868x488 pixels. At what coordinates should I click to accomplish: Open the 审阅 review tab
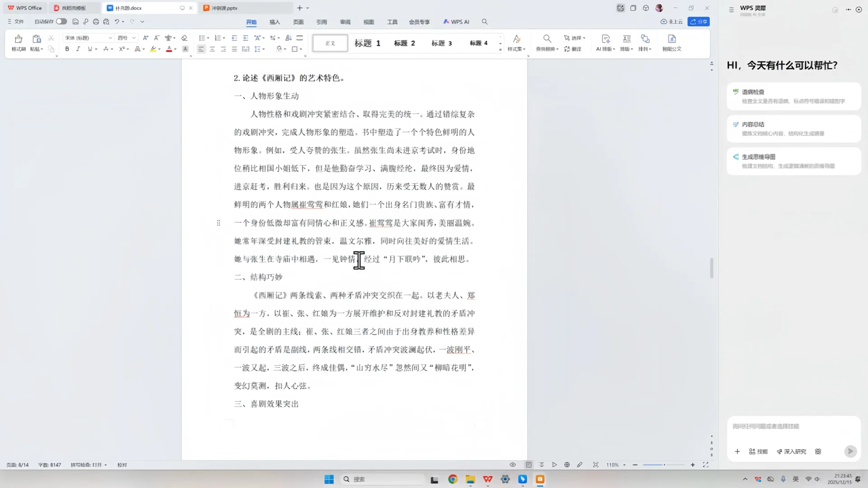pyautogui.click(x=345, y=21)
